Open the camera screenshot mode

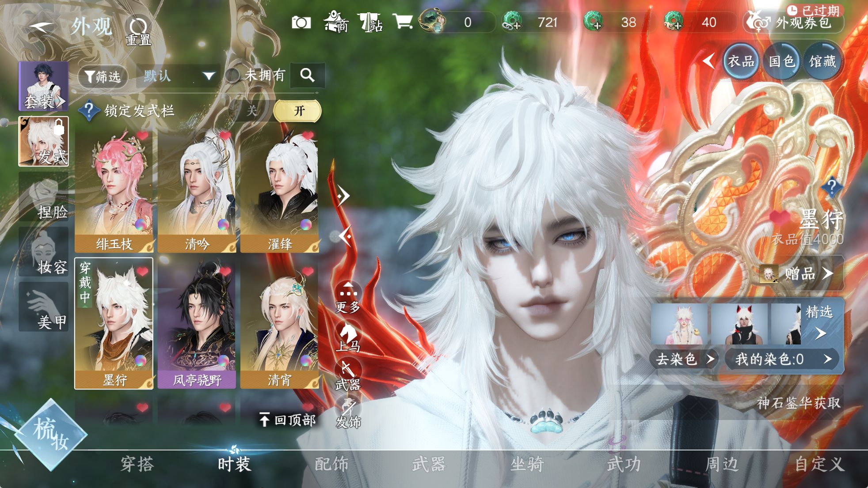coord(301,23)
